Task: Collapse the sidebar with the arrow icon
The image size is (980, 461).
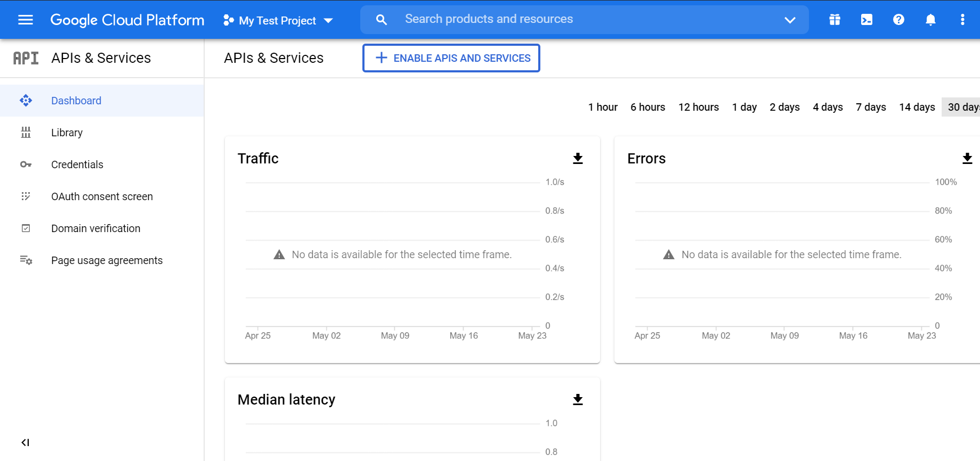Action: tap(25, 442)
